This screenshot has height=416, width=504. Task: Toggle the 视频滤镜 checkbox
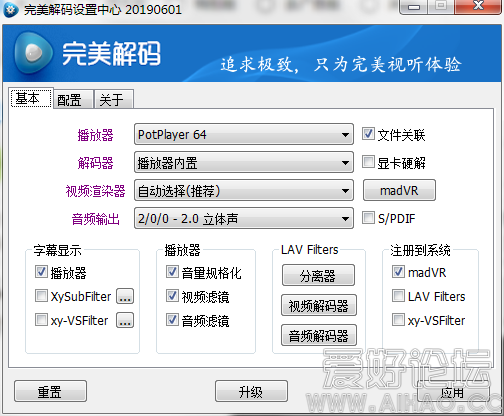172,296
